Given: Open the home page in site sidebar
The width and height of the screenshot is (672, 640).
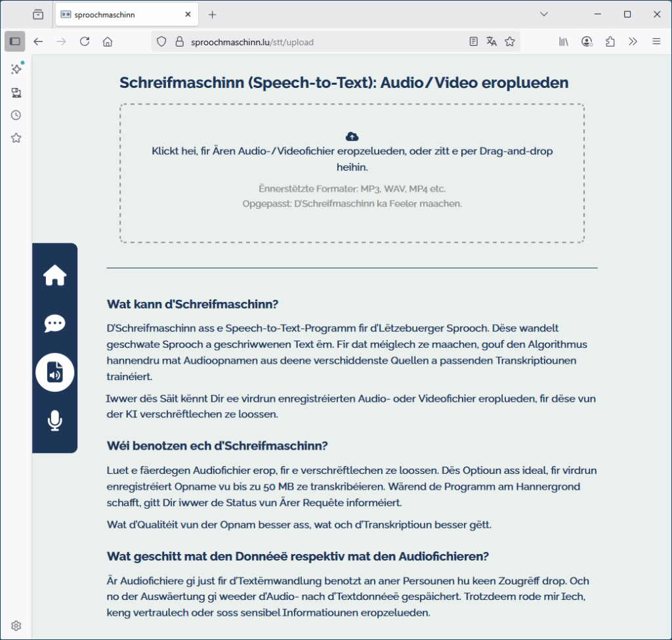Looking at the screenshot, I should (54, 276).
